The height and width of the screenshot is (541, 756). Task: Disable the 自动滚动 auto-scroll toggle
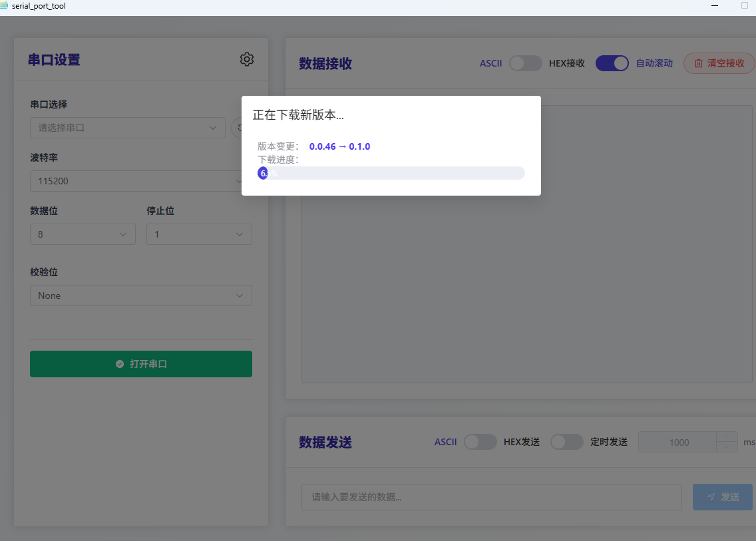612,63
